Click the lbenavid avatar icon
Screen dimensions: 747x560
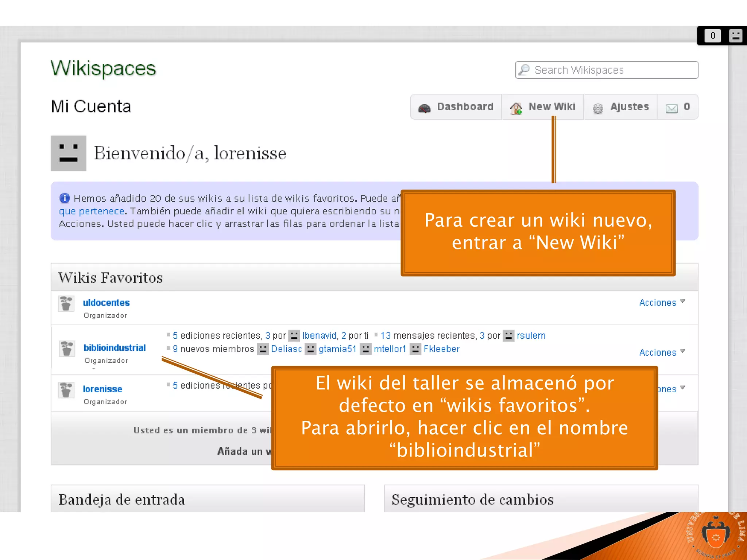(294, 335)
